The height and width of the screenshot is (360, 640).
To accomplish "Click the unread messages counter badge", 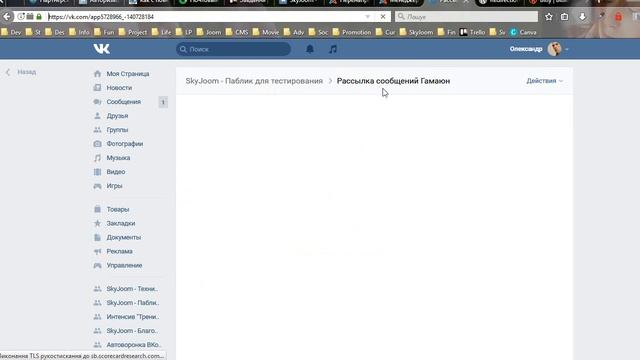I will 163,102.
